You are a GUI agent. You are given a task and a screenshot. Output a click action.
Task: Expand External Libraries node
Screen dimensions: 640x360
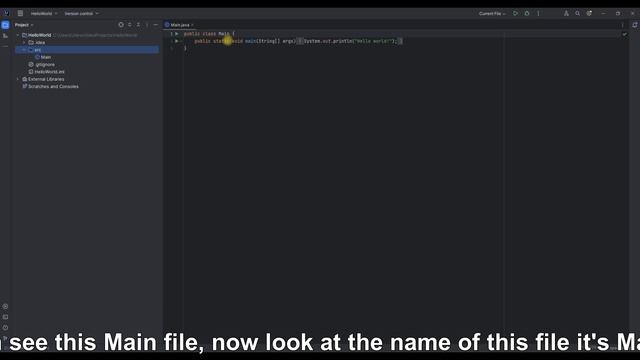[18, 79]
